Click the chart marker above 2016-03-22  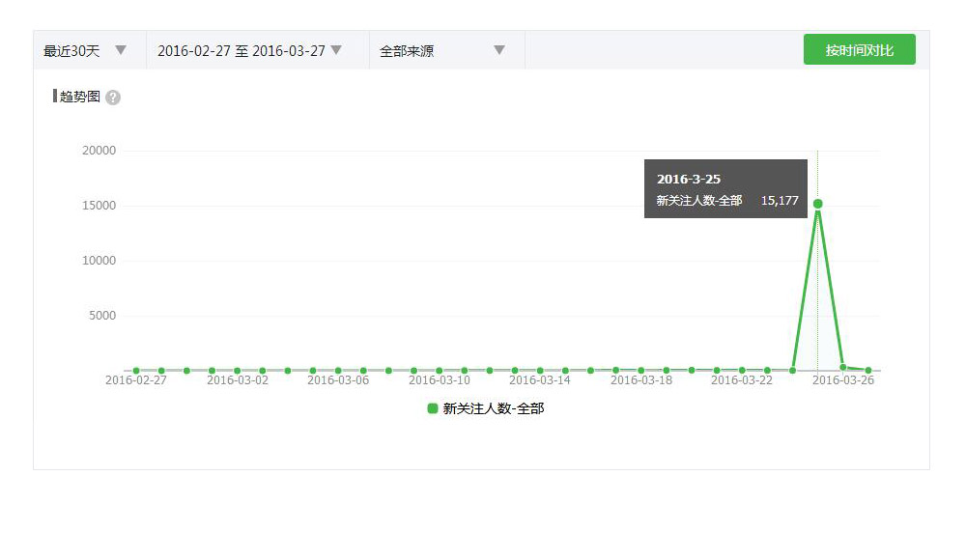click(742, 371)
